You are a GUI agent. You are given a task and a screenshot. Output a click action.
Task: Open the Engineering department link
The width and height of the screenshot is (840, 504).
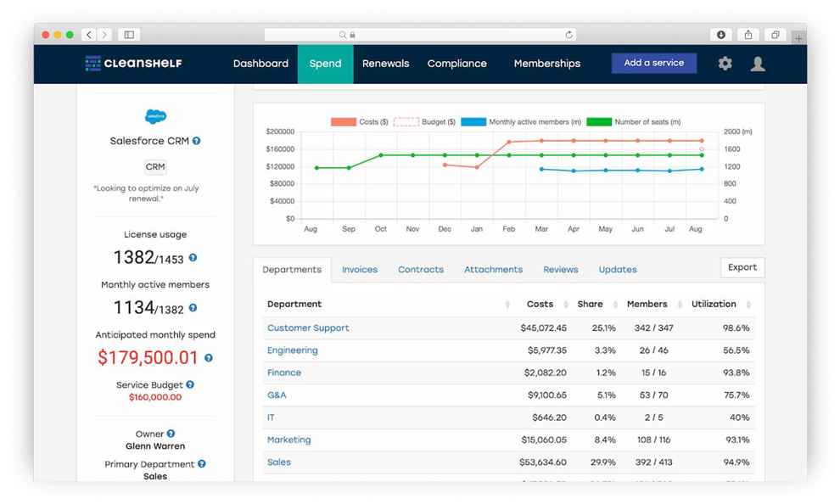[x=293, y=350]
